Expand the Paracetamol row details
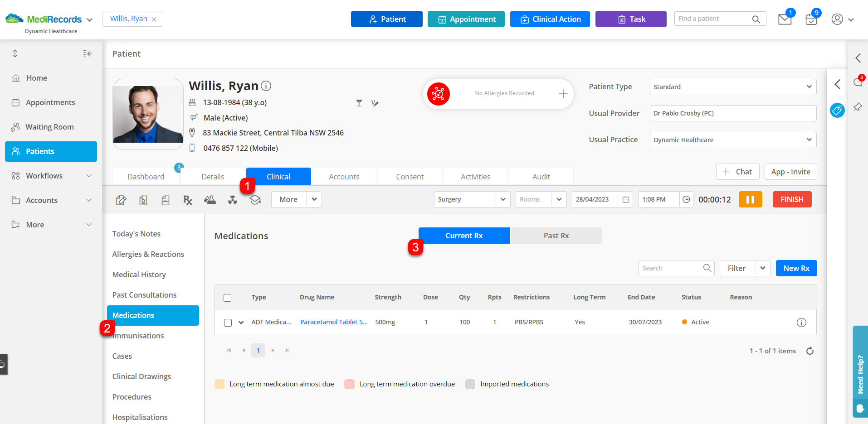The height and width of the screenshot is (424, 868). point(241,323)
